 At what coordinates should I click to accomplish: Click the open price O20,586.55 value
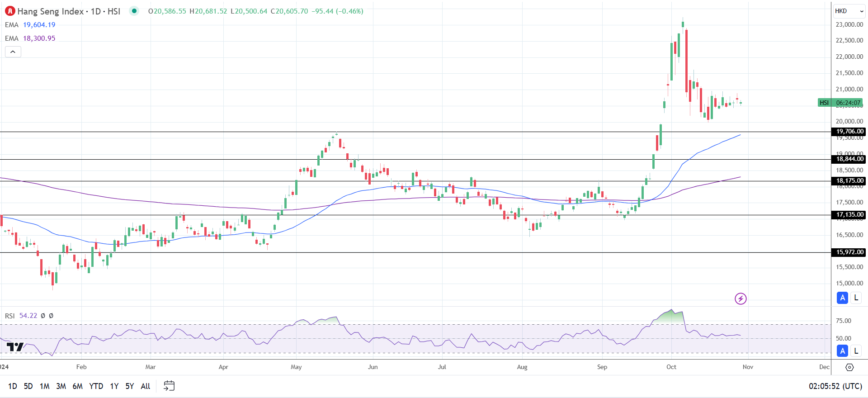tap(167, 11)
